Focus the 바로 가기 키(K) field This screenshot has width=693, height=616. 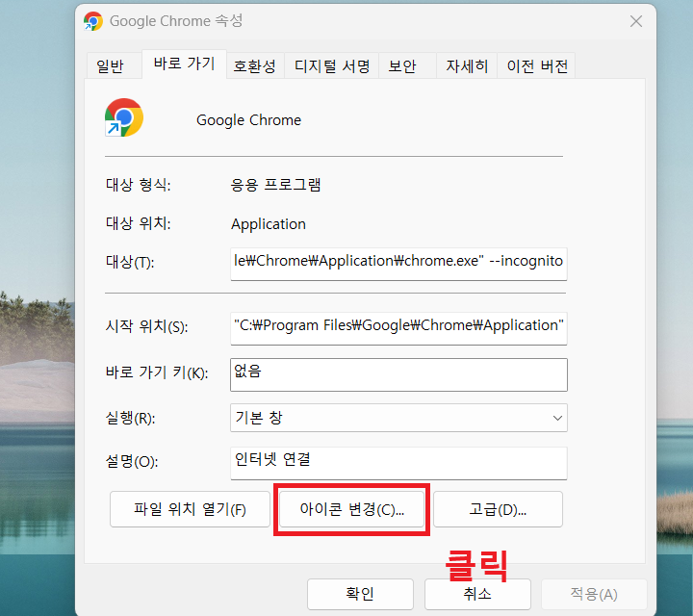click(x=398, y=374)
